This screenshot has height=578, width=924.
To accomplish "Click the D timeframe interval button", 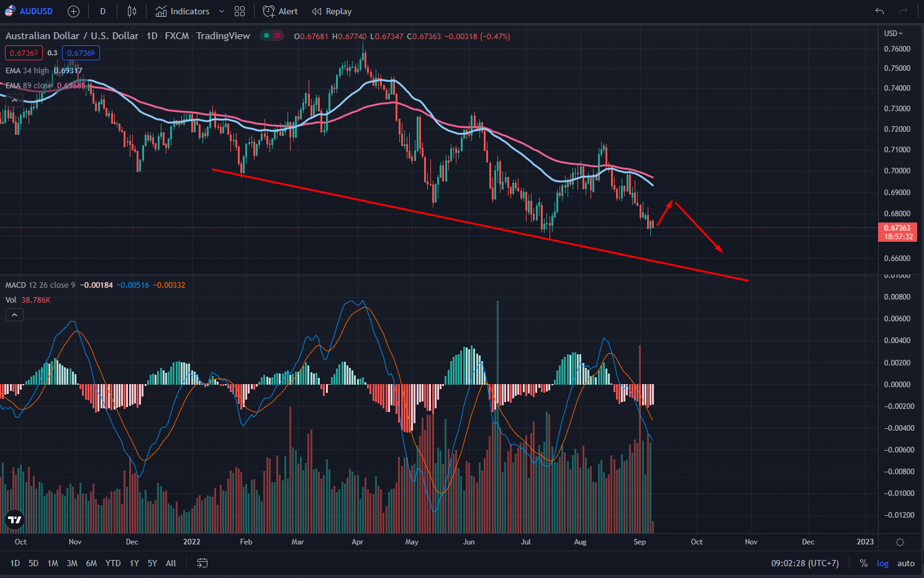I will pyautogui.click(x=102, y=11).
